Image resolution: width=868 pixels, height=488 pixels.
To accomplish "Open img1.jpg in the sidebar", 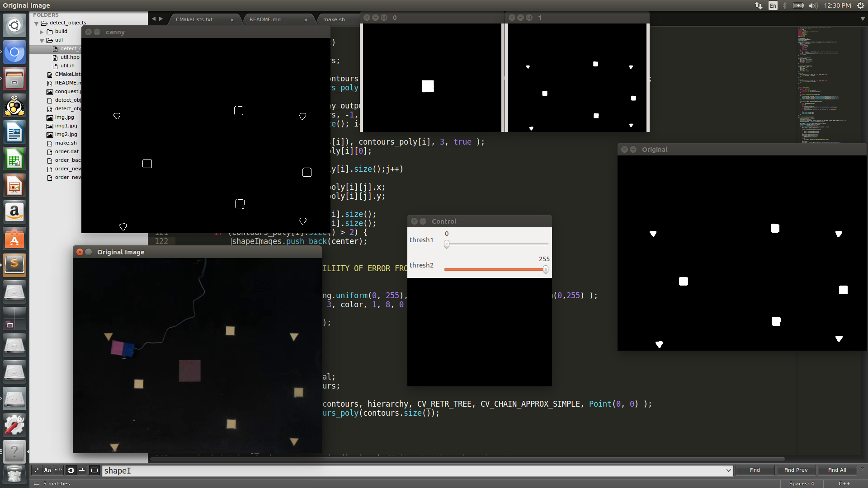I will tap(66, 126).
